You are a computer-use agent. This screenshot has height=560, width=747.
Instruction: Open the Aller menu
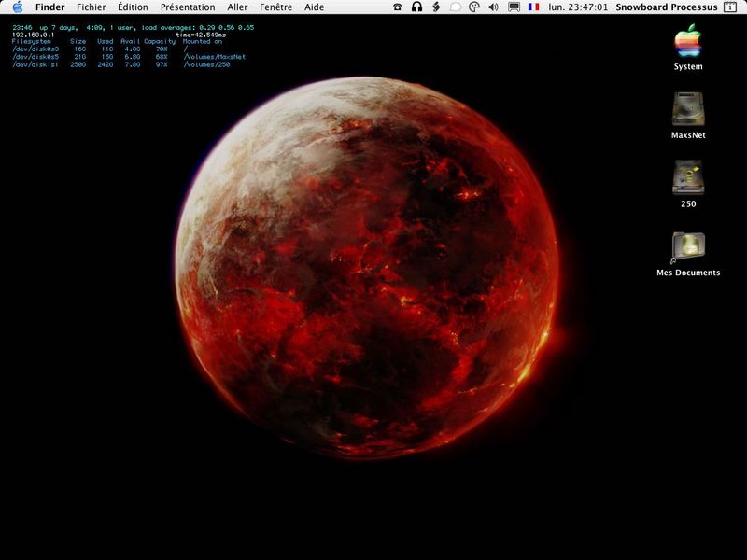click(x=237, y=7)
